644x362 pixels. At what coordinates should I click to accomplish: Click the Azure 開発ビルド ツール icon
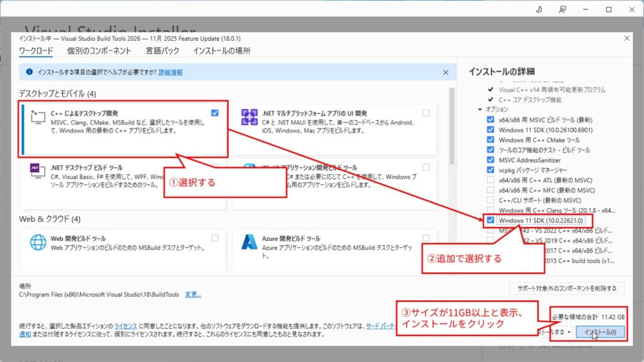pos(250,241)
